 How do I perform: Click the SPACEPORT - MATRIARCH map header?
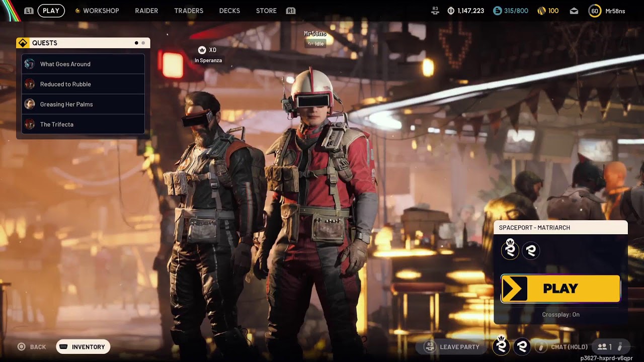[560, 227]
